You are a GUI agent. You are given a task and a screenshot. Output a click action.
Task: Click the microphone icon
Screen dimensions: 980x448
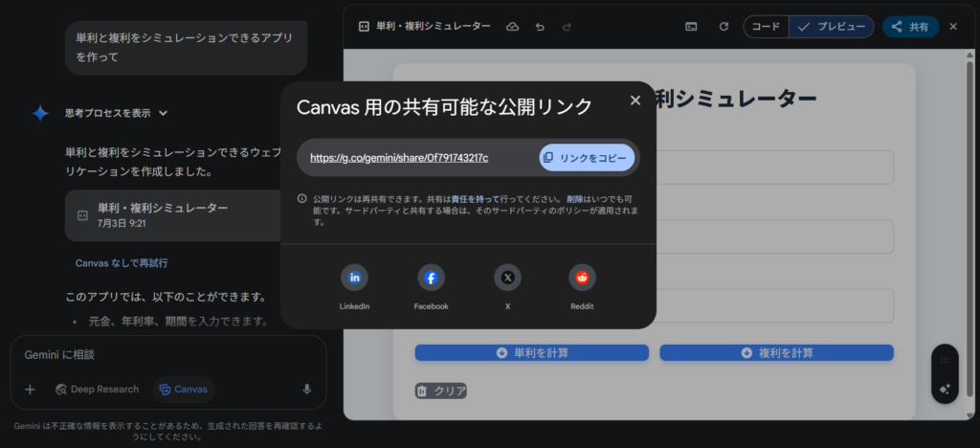[307, 390]
